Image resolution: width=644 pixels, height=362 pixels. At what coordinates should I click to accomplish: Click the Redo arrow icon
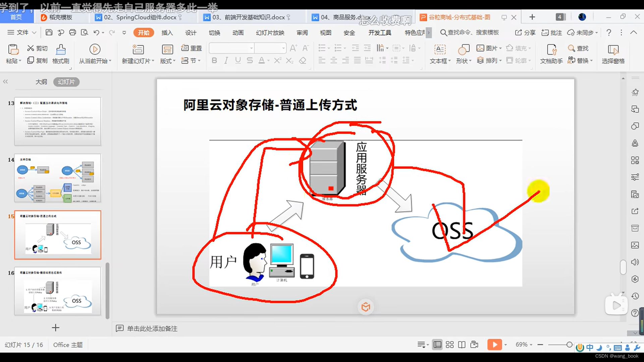point(112,33)
